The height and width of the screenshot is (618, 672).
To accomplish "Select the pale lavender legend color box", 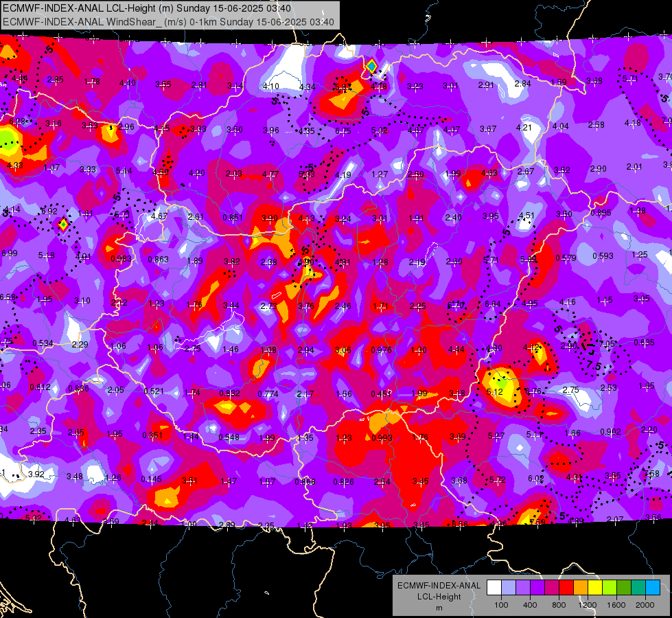I will [509, 587].
